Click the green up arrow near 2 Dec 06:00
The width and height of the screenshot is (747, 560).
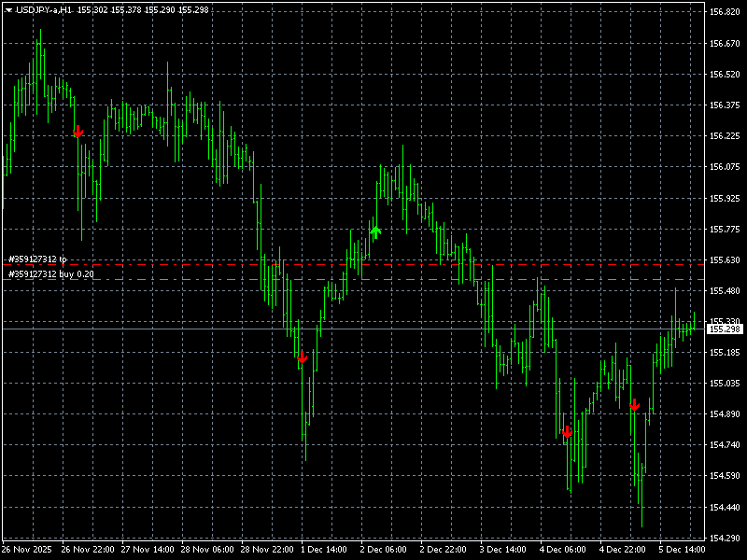(x=375, y=231)
